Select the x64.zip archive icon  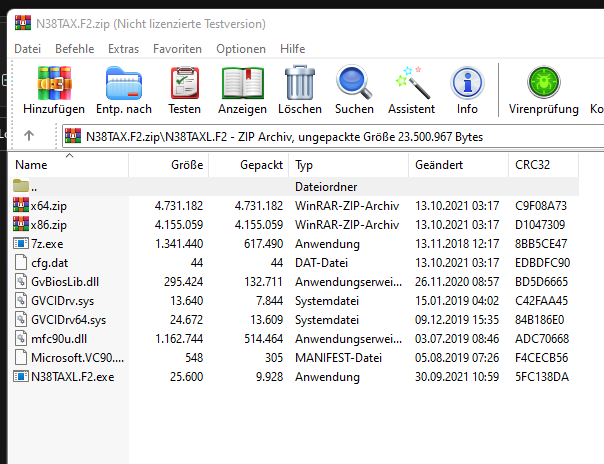coord(21,205)
